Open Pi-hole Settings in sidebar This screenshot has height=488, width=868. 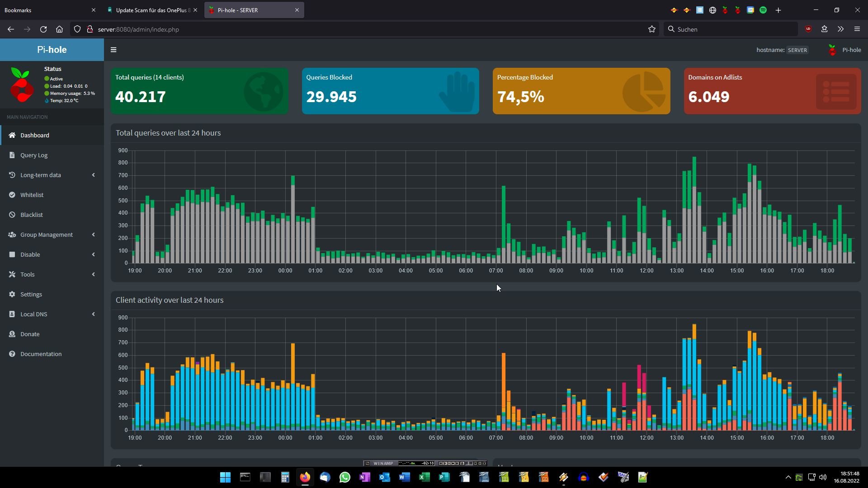(x=52, y=294)
